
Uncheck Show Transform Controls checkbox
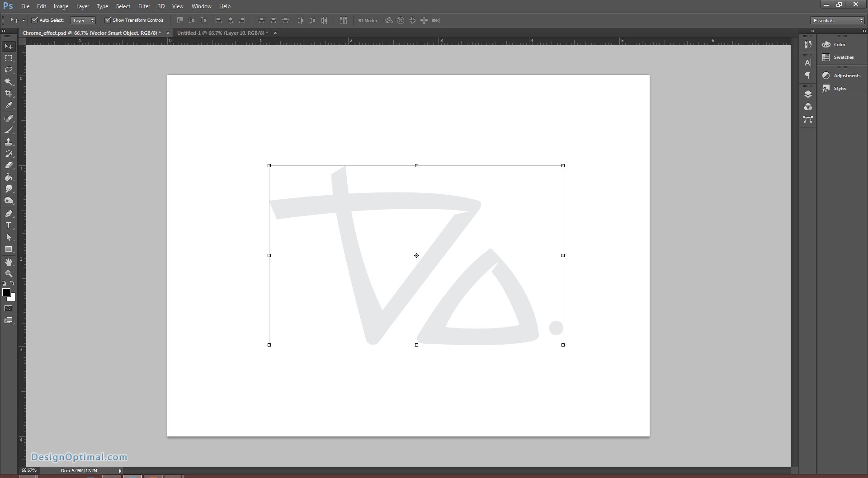click(108, 20)
